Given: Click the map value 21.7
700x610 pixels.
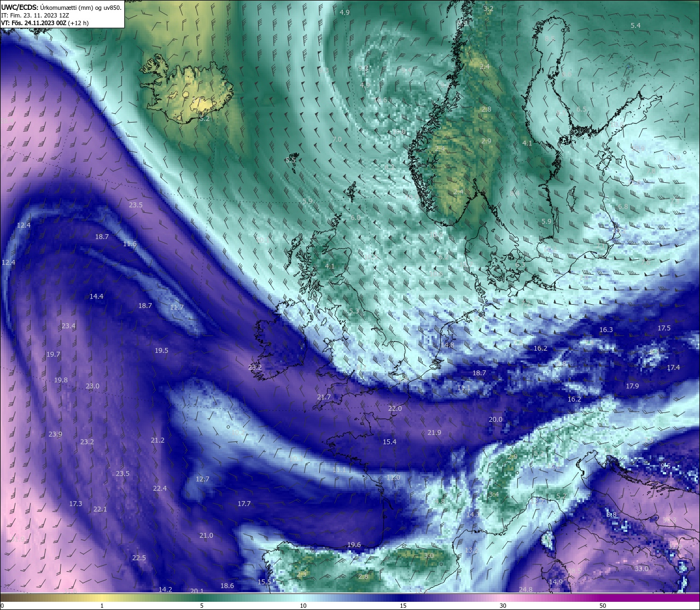Looking at the screenshot, I should click(x=324, y=397).
